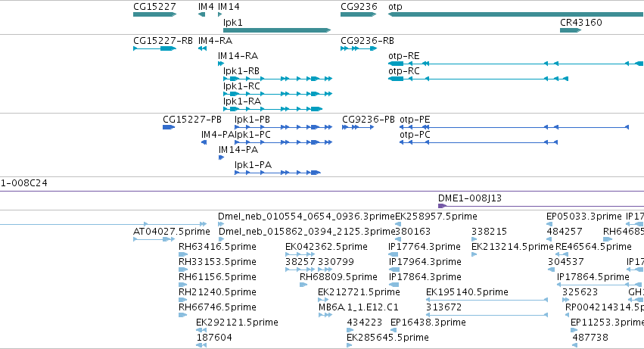The width and height of the screenshot is (644, 349).
Task: Select the 38257 feature label
Action: tap(300, 262)
